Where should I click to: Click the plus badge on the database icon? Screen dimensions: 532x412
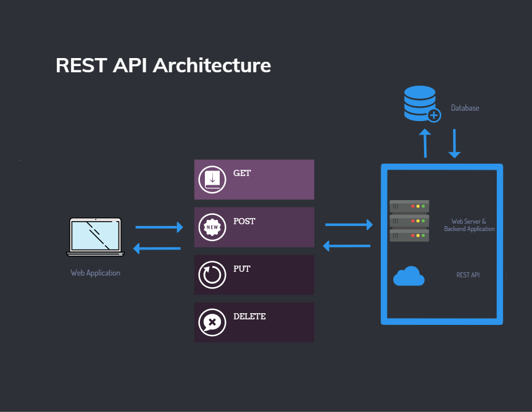[434, 115]
